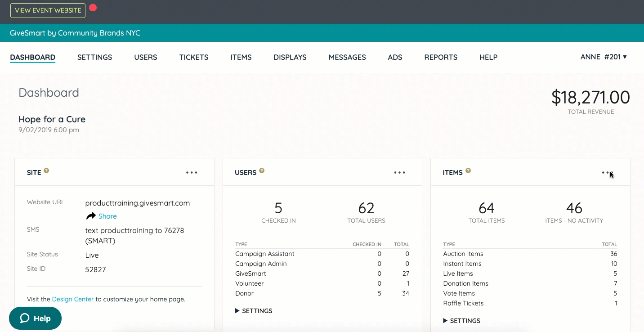The height and width of the screenshot is (332, 644).
Task: Click the 46 Items - No Activity count
Action: pyautogui.click(x=574, y=208)
